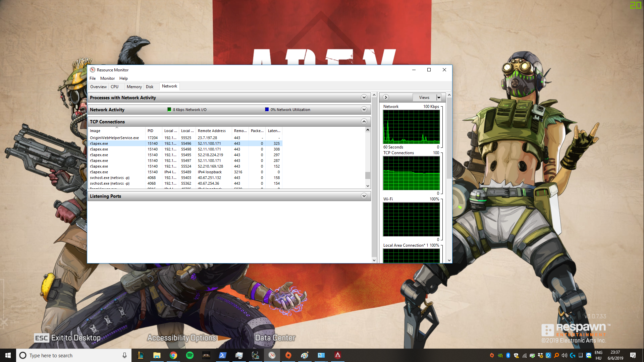Open the Origin launcher taskbar icon

pyautogui.click(x=288, y=355)
